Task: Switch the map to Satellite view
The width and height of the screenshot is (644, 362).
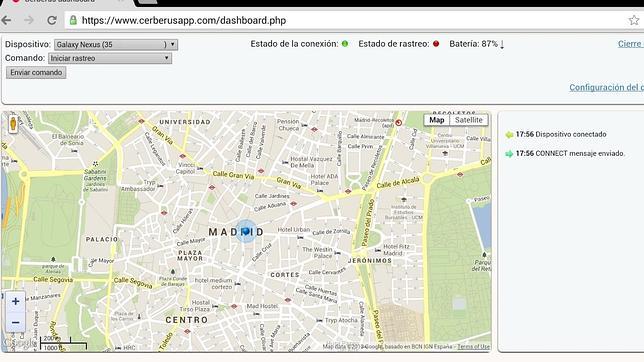Action: 469,120
